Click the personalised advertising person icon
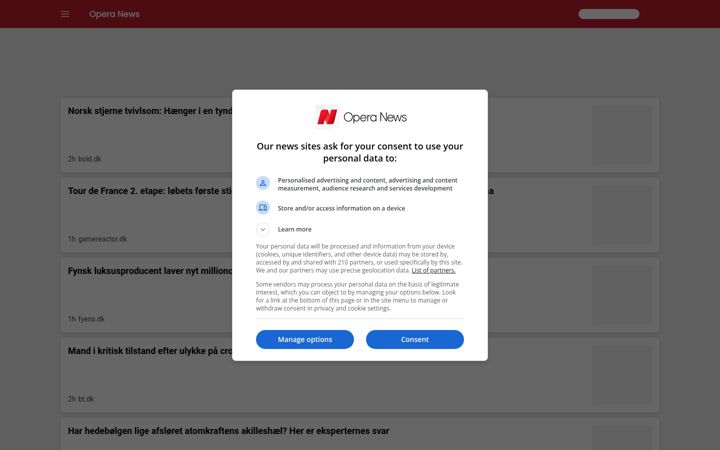The height and width of the screenshot is (450, 720). 263,183
